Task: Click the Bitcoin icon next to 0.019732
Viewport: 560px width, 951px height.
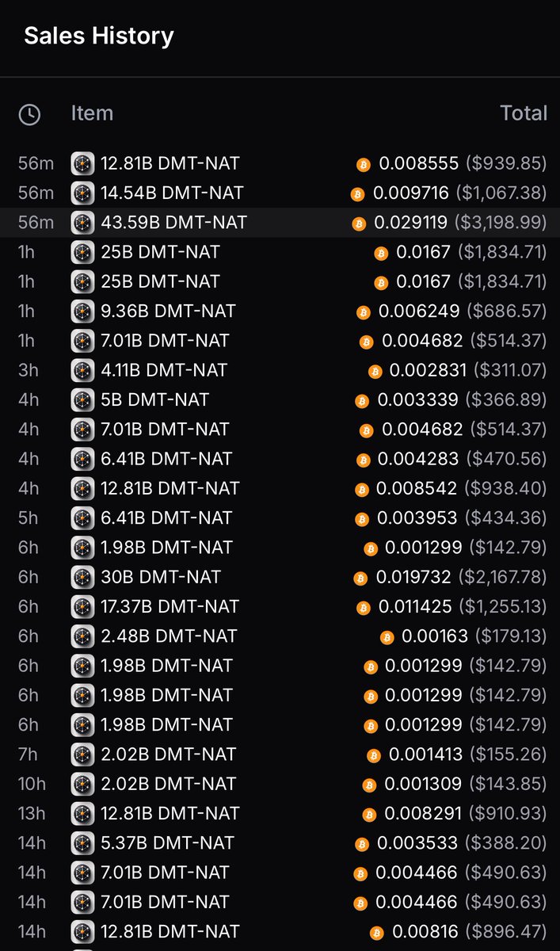Action: (360, 578)
